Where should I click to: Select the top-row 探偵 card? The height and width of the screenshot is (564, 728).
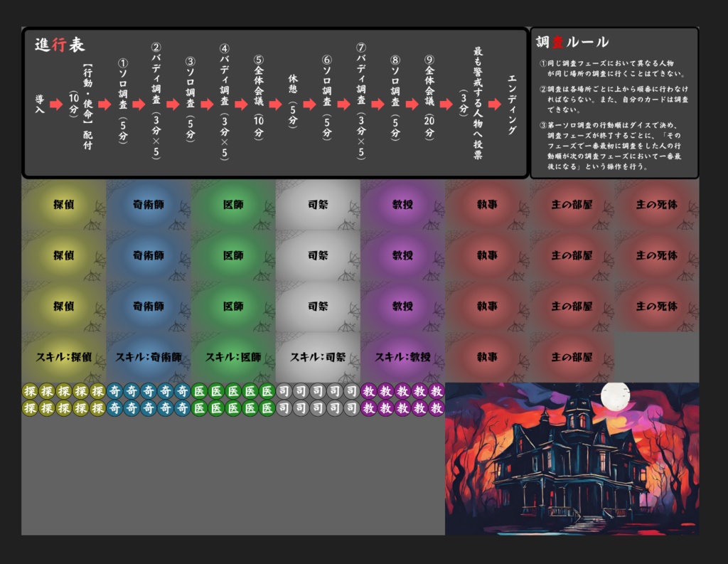[x=63, y=205]
